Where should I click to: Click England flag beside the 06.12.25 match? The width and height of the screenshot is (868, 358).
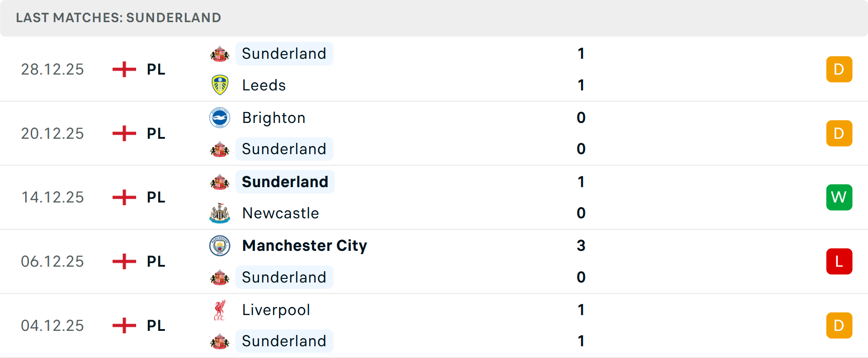point(124,261)
